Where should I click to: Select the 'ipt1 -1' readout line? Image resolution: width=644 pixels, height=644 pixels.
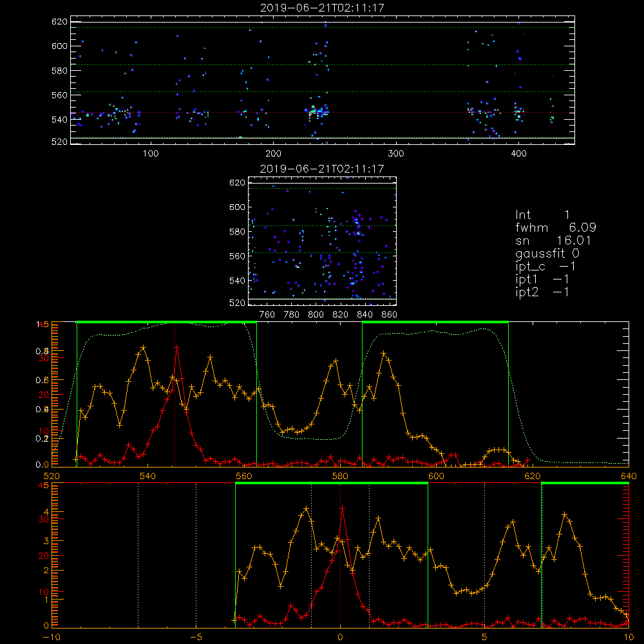(542, 279)
